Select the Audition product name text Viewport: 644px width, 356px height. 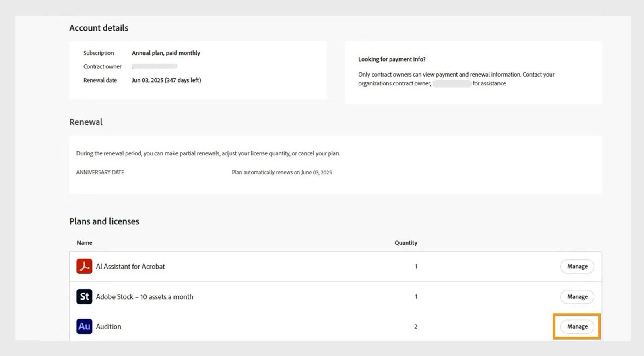pos(108,327)
